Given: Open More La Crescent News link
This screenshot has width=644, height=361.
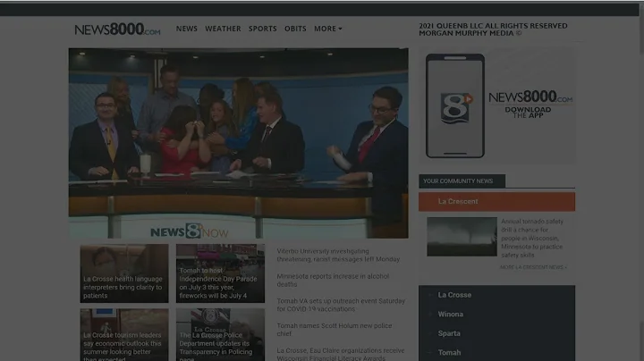Looking at the screenshot, I should coord(533,267).
